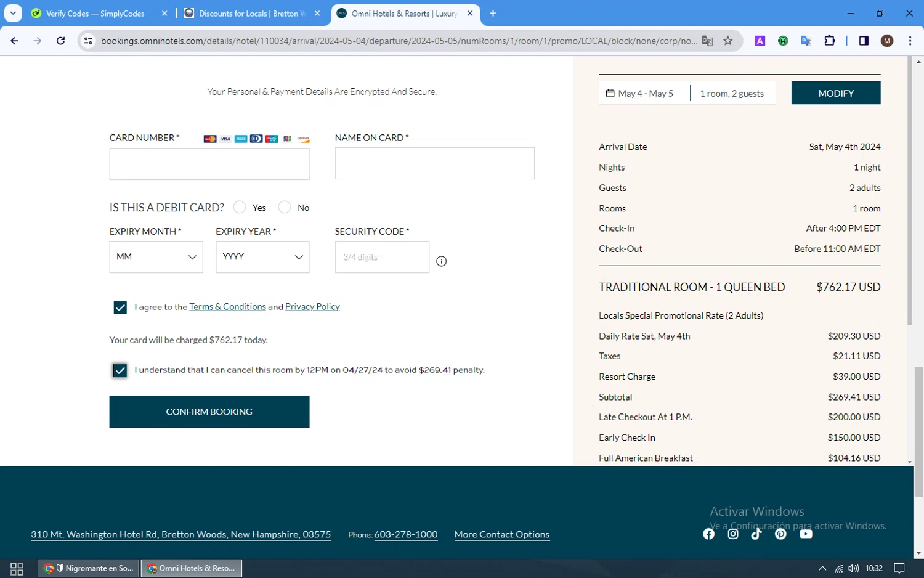Click the Subtotal $269.41 USD amount

tap(854, 397)
